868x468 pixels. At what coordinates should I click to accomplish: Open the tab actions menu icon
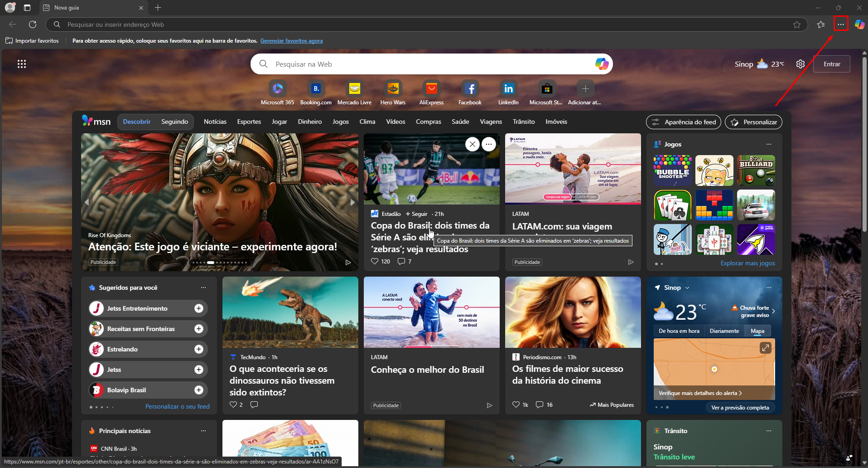pos(27,8)
